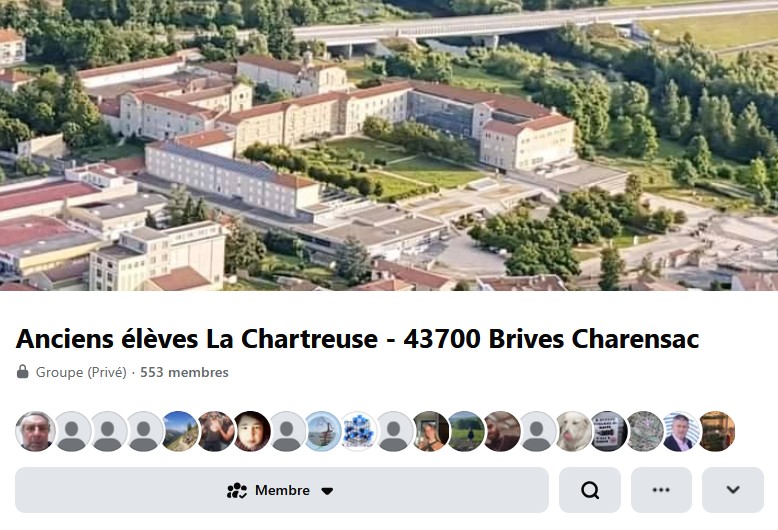View the default avatar beside the white dog

coord(537,431)
